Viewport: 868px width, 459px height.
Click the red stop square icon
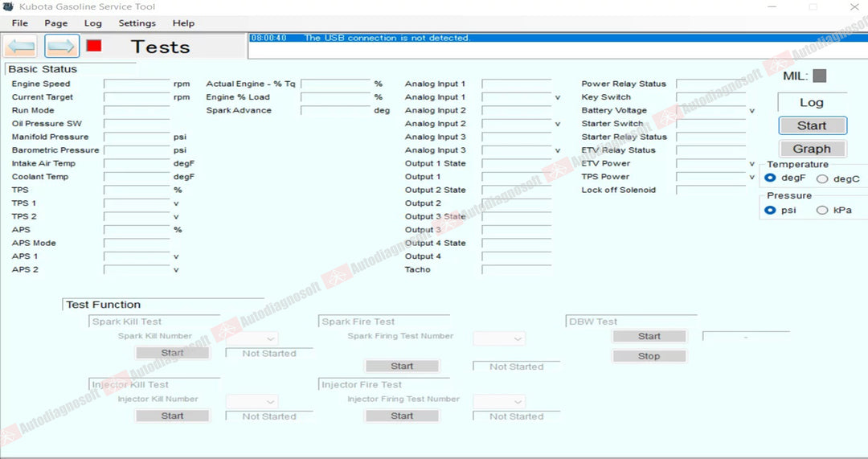pyautogui.click(x=94, y=45)
